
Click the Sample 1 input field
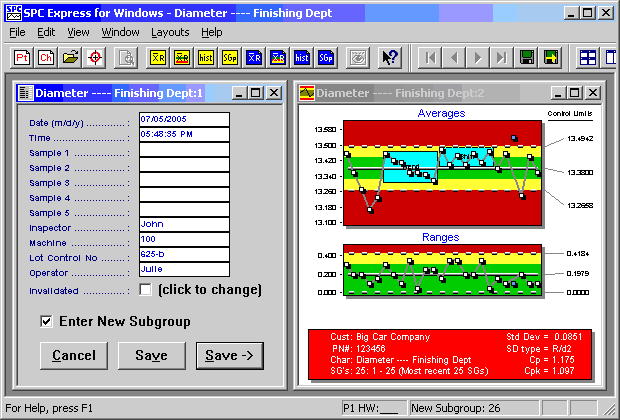click(184, 151)
